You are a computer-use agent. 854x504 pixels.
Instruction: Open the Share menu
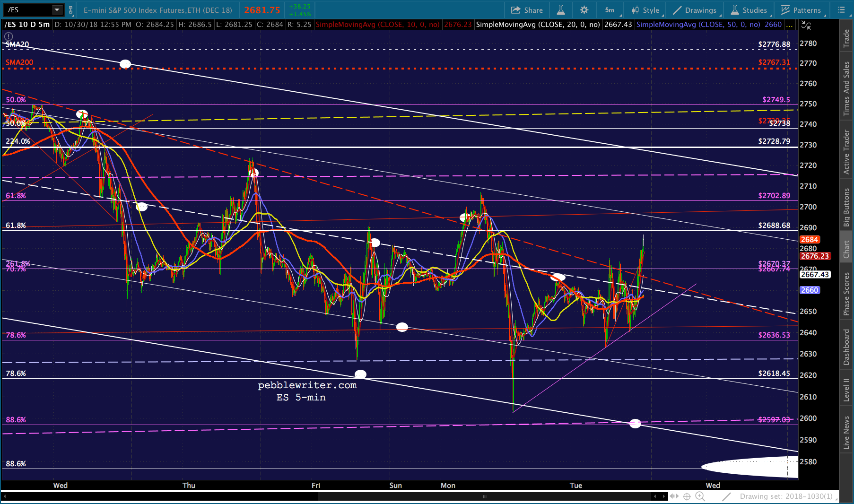[527, 10]
